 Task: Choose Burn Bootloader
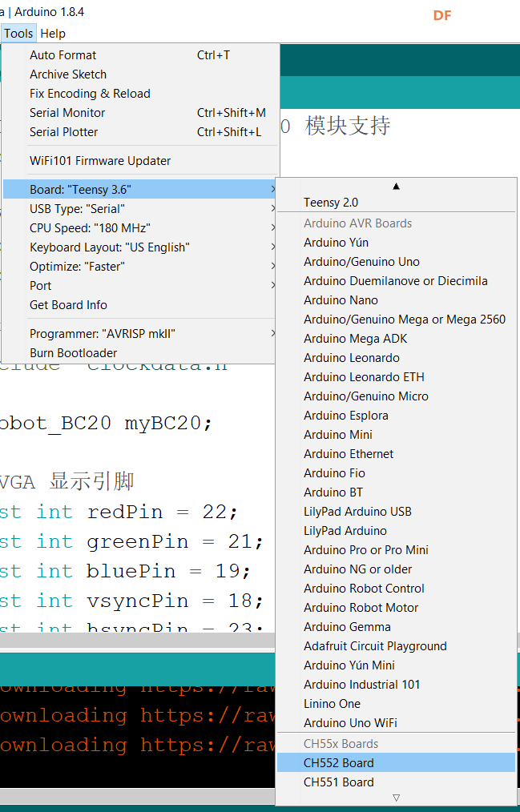[140, 352]
